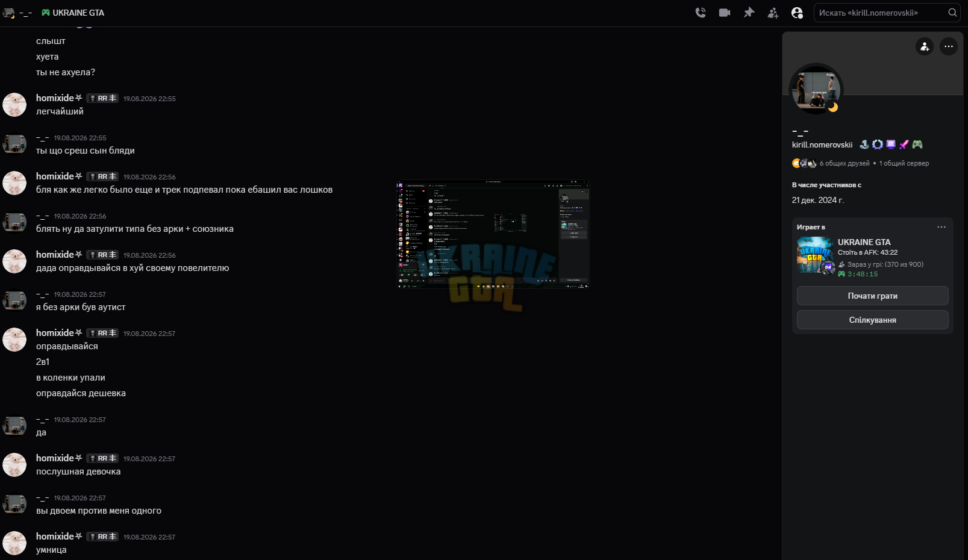Open the 1 общий сервер link
The image size is (968, 560).
tap(904, 163)
